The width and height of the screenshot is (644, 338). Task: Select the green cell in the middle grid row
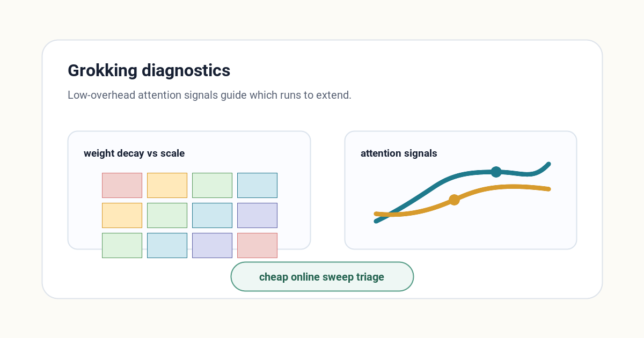pos(167,215)
